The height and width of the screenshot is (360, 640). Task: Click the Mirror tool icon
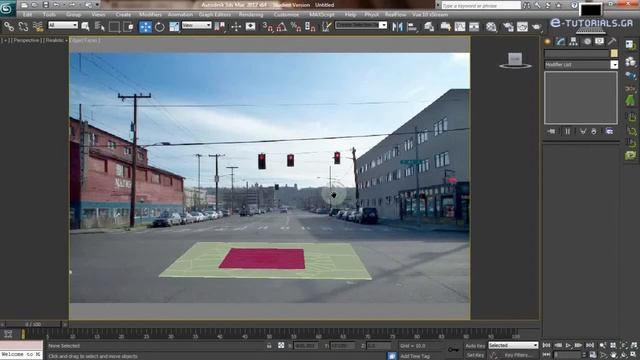tap(397, 27)
